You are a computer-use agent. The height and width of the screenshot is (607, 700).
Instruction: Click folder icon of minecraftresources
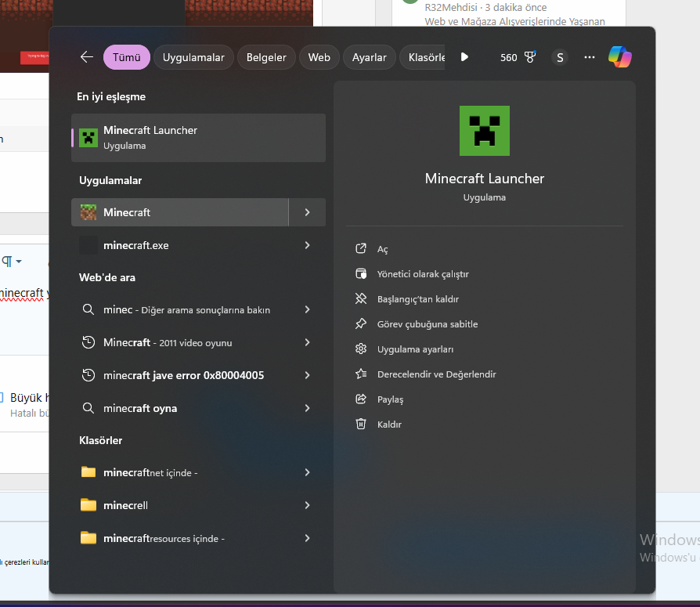(x=88, y=538)
